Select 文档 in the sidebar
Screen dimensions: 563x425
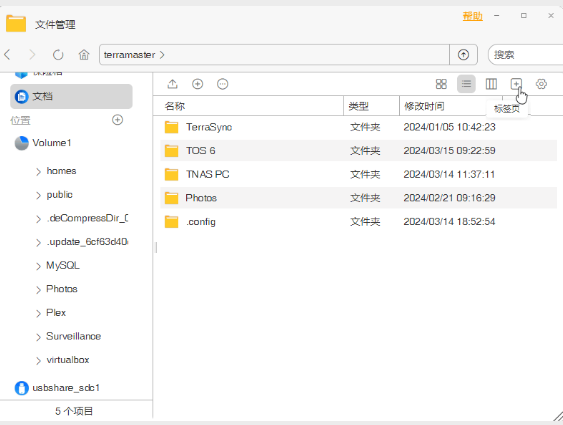[x=71, y=96]
